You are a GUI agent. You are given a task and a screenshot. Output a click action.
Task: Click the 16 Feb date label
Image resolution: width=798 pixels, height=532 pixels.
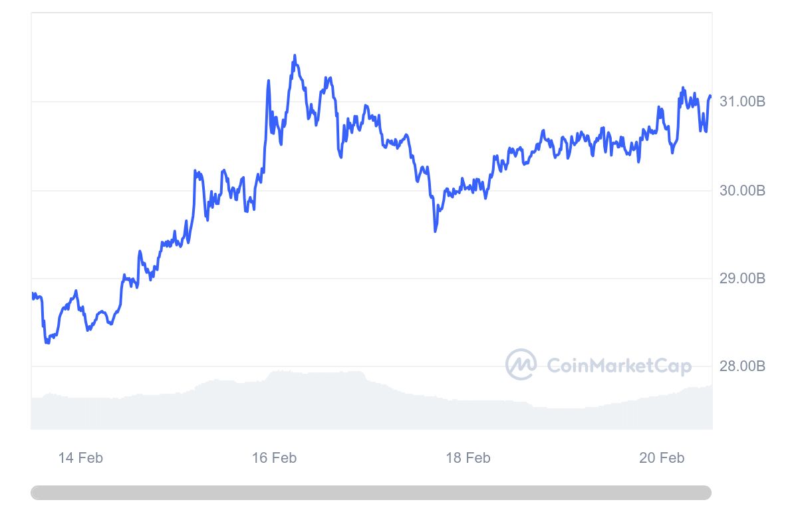pyautogui.click(x=274, y=458)
